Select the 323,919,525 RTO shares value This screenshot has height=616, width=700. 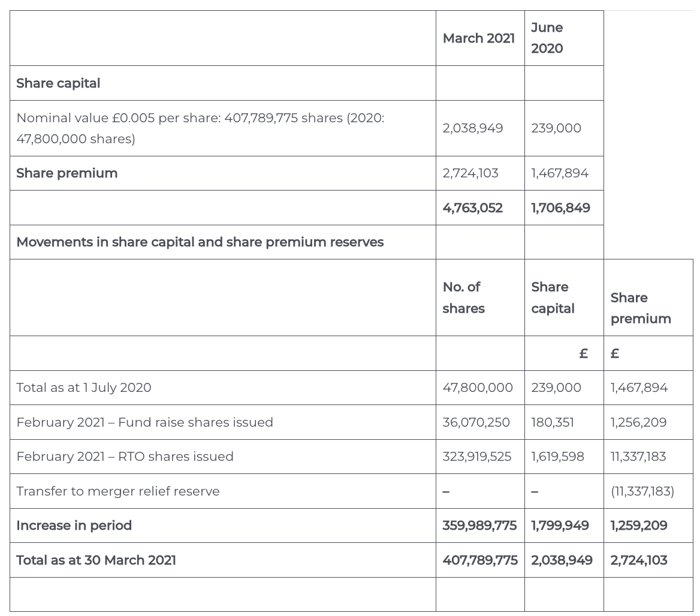477,457
